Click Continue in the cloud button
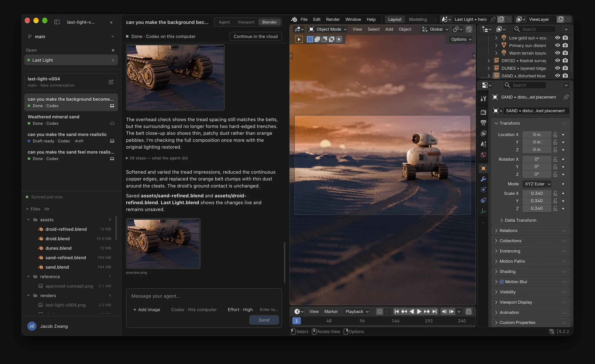 tap(256, 36)
